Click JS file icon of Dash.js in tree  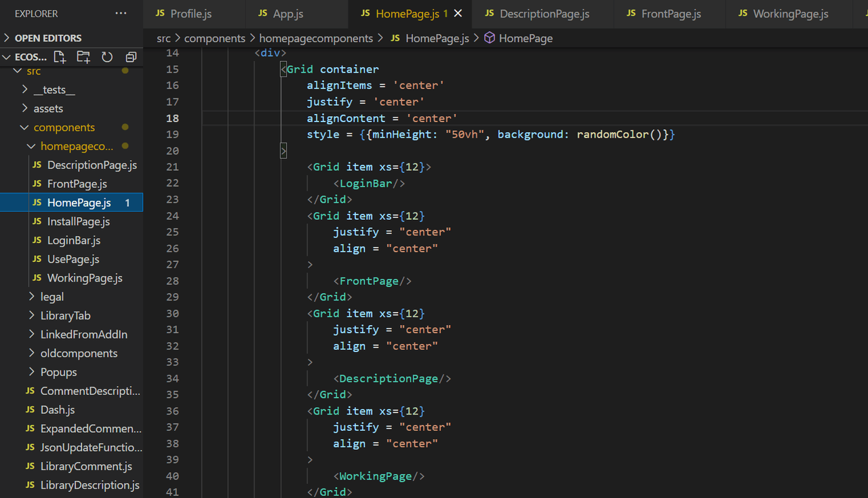(31, 410)
